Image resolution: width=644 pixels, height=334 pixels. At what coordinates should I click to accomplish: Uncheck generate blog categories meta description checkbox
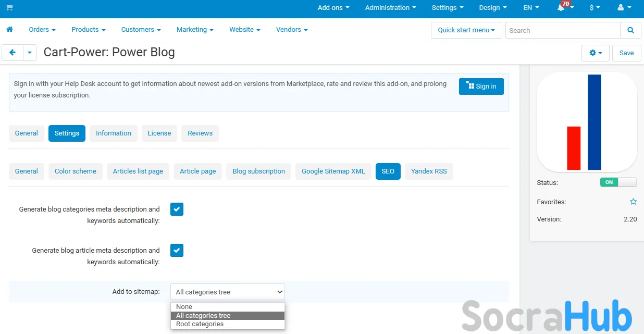click(177, 209)
